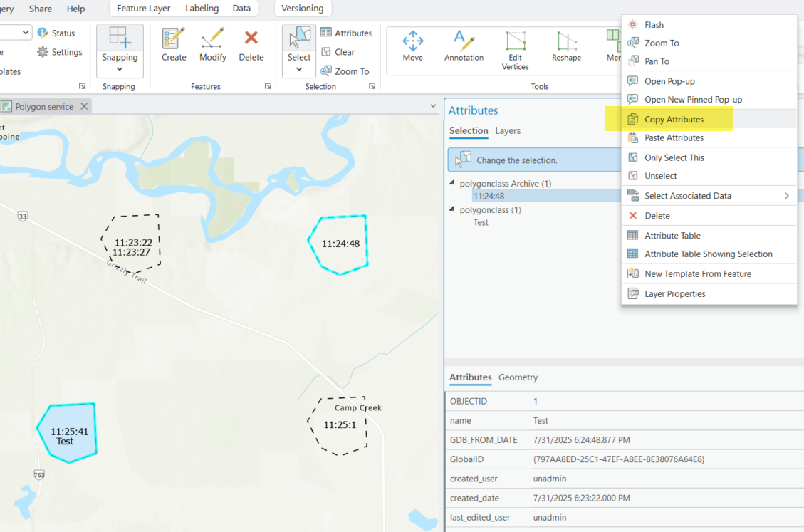Click the GlobalID value cell

(618, 459)
